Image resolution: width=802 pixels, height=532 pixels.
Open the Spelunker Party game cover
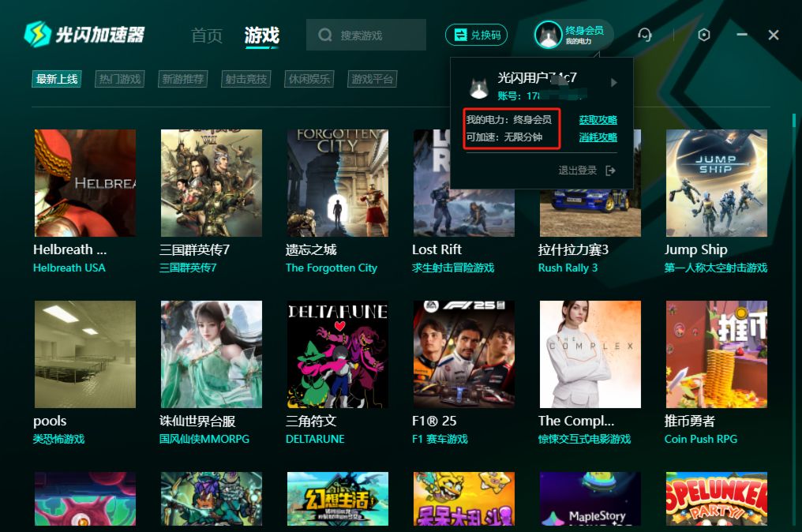pos(717,499)
